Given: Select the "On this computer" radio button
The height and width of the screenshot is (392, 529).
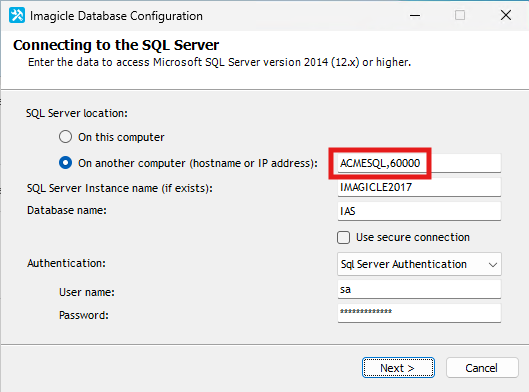Looking at the screenshot, I should click(x=65, y=137).
